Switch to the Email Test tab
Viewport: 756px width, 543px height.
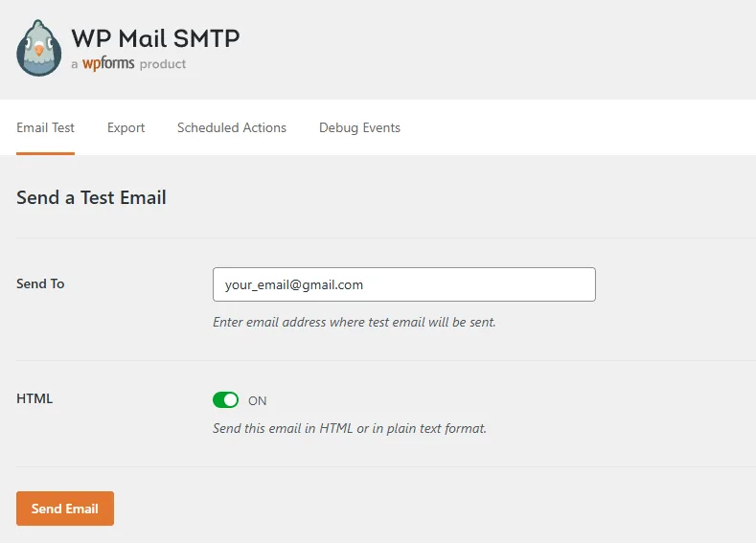click(45, 127)
